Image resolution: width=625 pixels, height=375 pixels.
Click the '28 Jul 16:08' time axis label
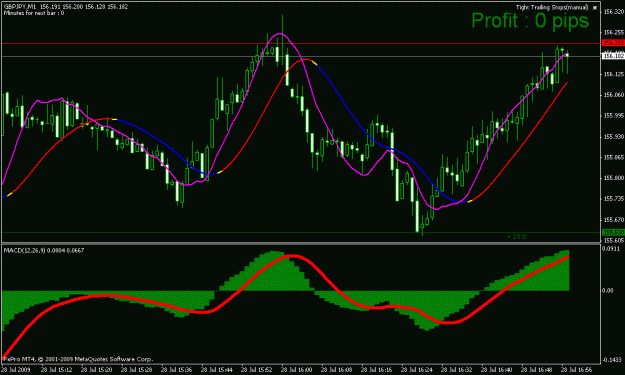(336, 369)
